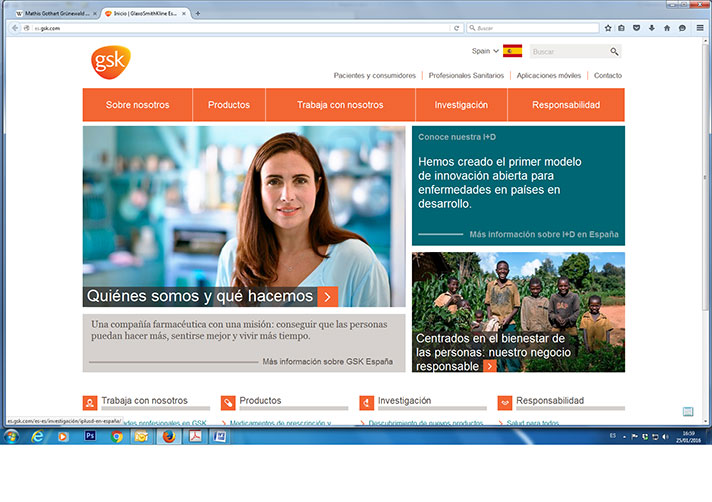Click the page vertical scrollbar
Viewport: 712px width, 502px height.
pyautogui.click(x=705, y=177)
